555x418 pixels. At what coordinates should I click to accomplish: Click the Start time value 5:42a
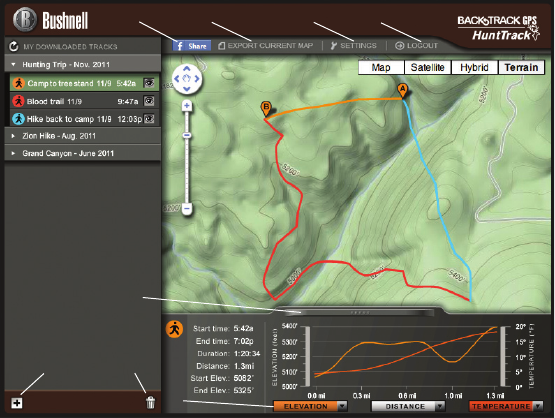click(243, 328)
